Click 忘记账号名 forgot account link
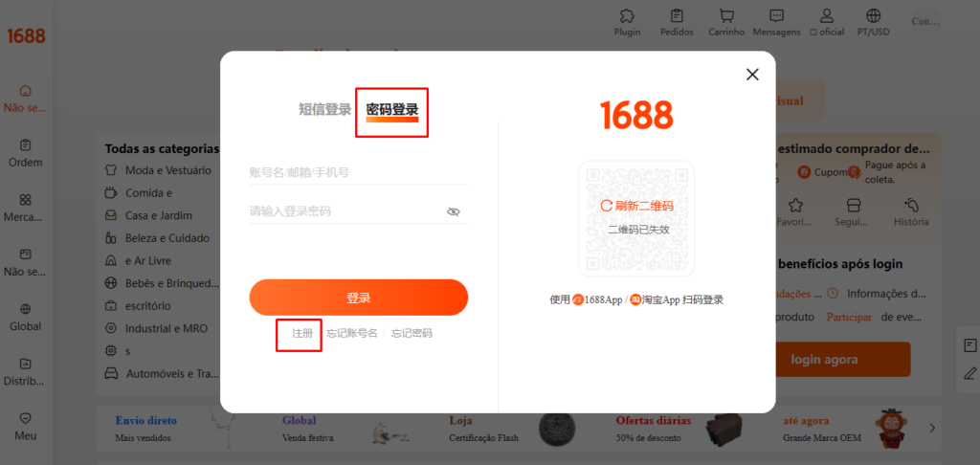The image size is (980, 465). tap(352, 333)
